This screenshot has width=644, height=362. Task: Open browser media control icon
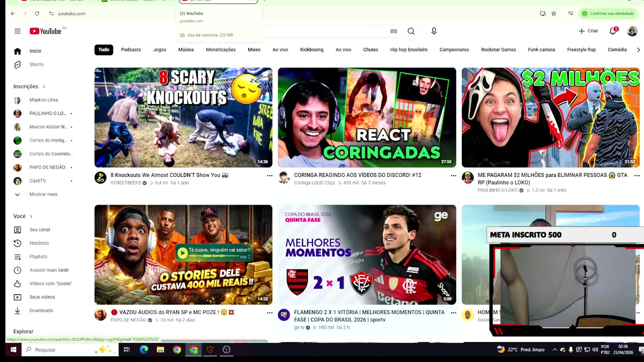tap(571, 14)
